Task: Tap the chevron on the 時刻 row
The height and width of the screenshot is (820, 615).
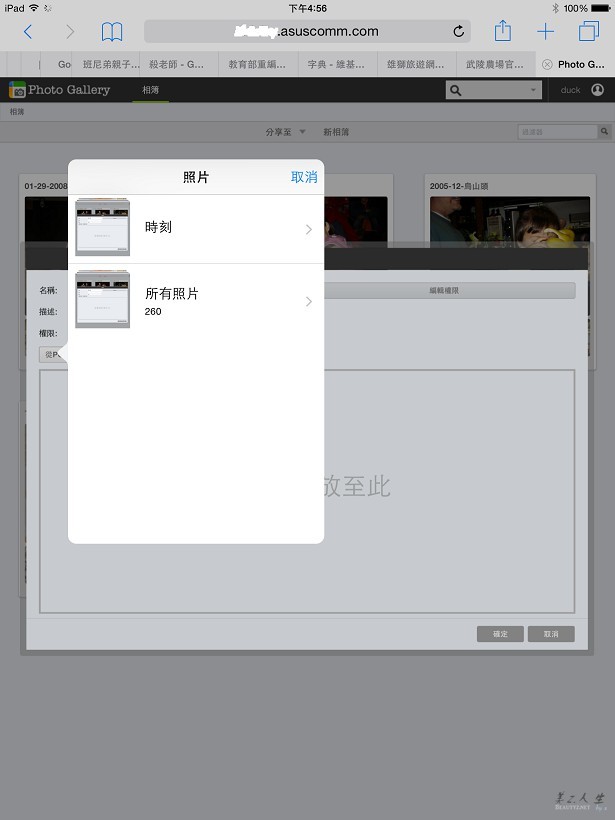Action: click(309, 230)
